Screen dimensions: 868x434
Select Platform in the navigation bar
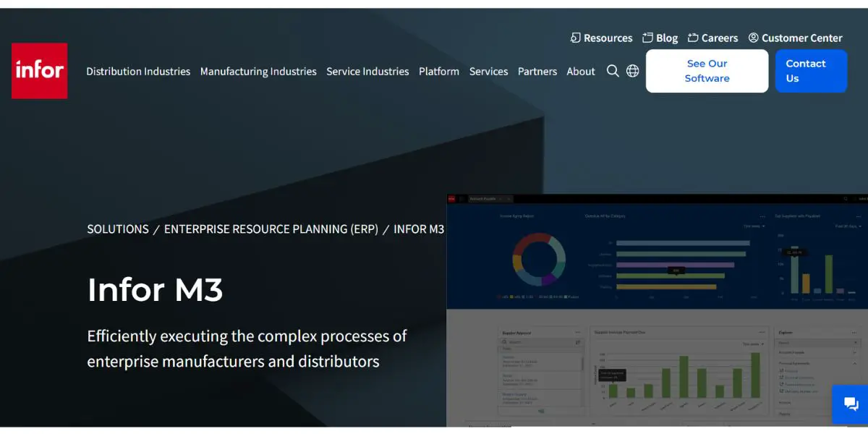(x=439, y=72)
